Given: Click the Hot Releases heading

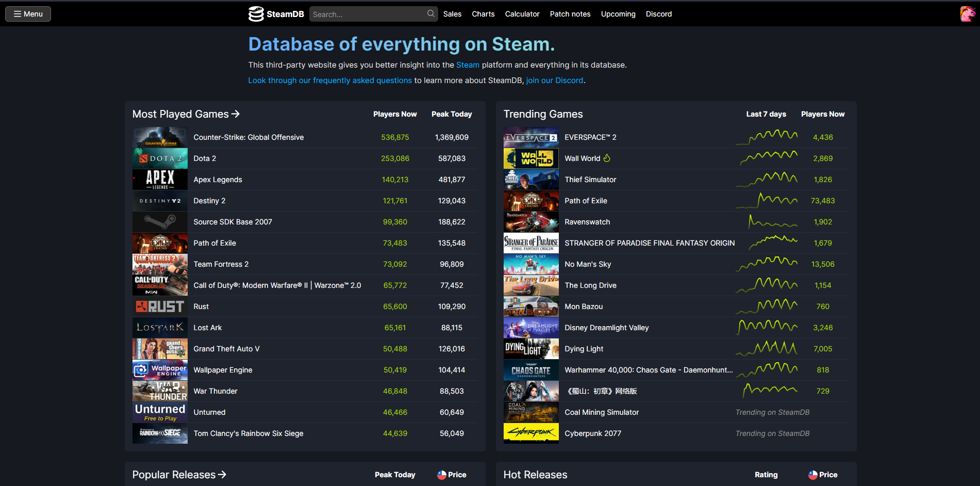Looking at the screenshot, I should 536,475.
